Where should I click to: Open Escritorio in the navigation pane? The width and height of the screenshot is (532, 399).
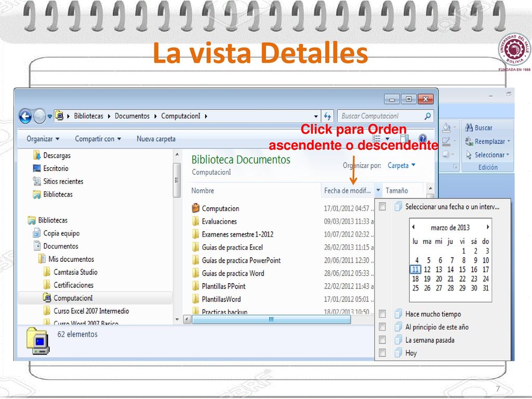point(50,168)
